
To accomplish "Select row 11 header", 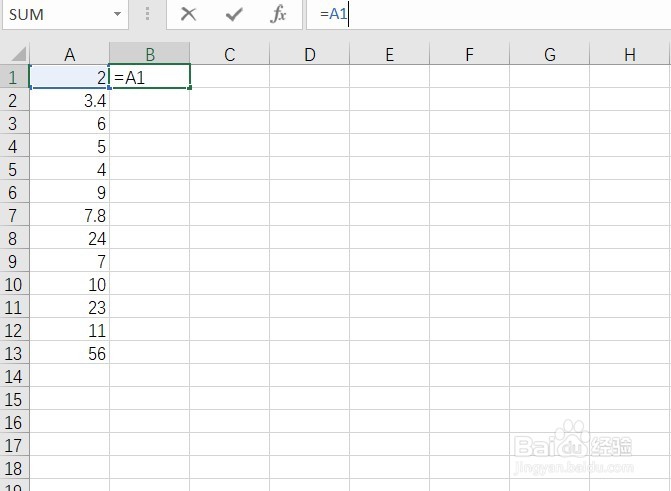I will click(14, 308).
